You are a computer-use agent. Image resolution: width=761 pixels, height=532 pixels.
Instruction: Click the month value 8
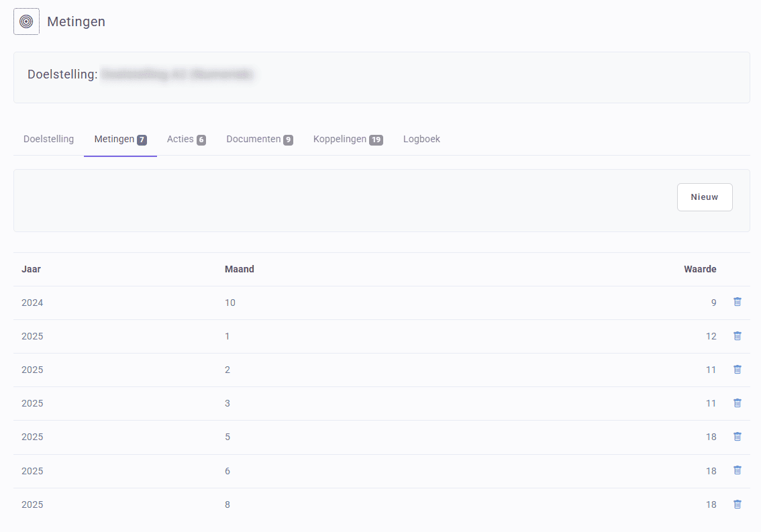(x=227, y=504)
